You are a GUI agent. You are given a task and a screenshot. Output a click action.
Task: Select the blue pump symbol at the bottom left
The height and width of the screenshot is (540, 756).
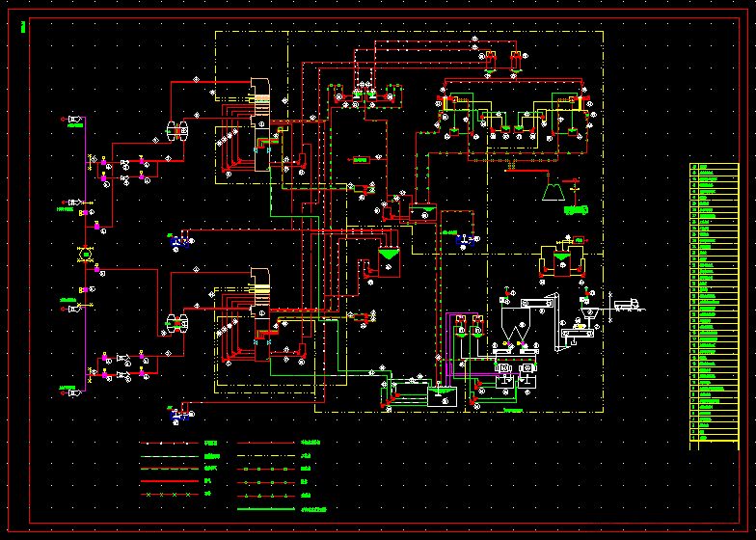click(x=179, y=416)
